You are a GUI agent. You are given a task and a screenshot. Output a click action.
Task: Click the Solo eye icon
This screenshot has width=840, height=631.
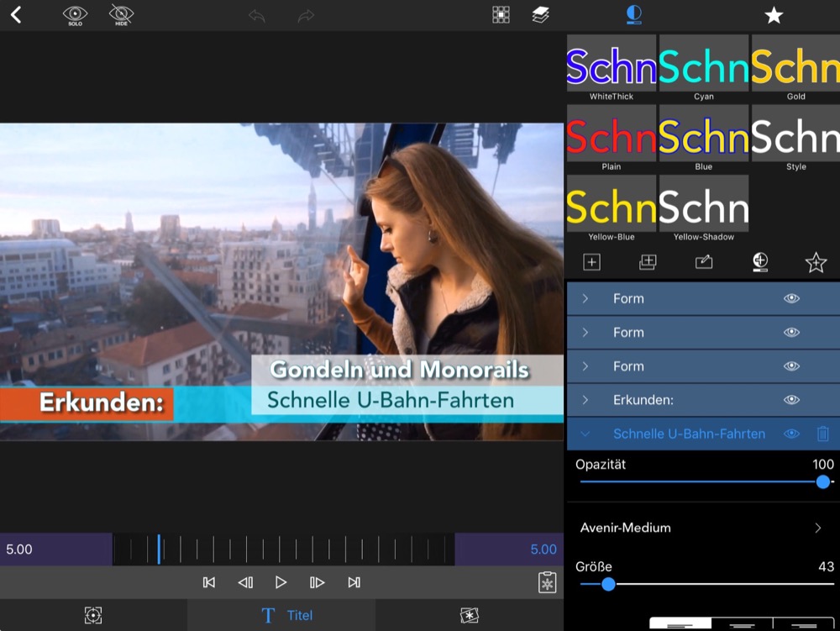[x=75, y=14]
